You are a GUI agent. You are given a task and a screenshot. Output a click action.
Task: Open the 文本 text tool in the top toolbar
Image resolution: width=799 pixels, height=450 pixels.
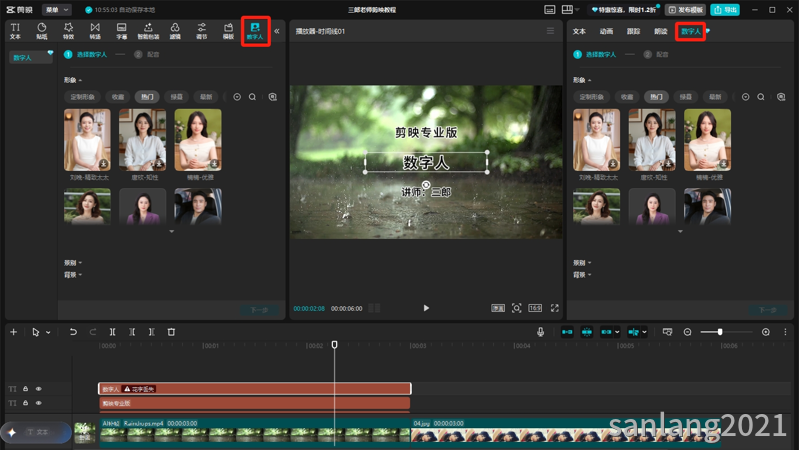click(x=15, y=31)
